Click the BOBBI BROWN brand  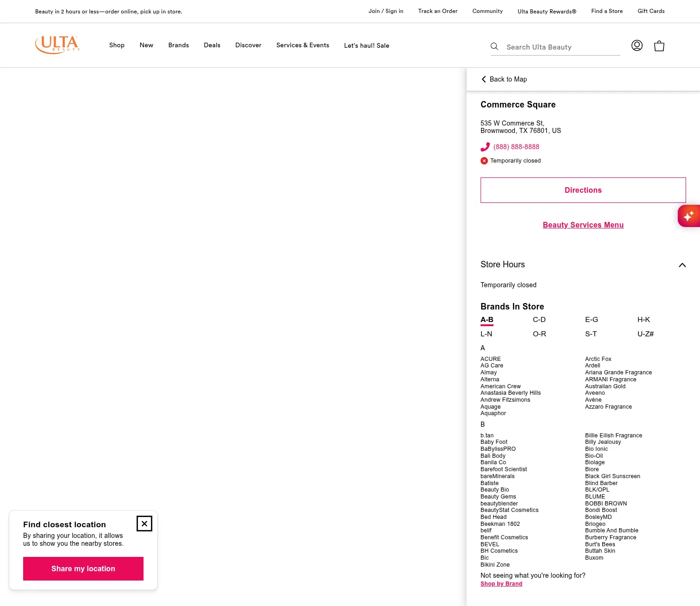tap(606, 504)
